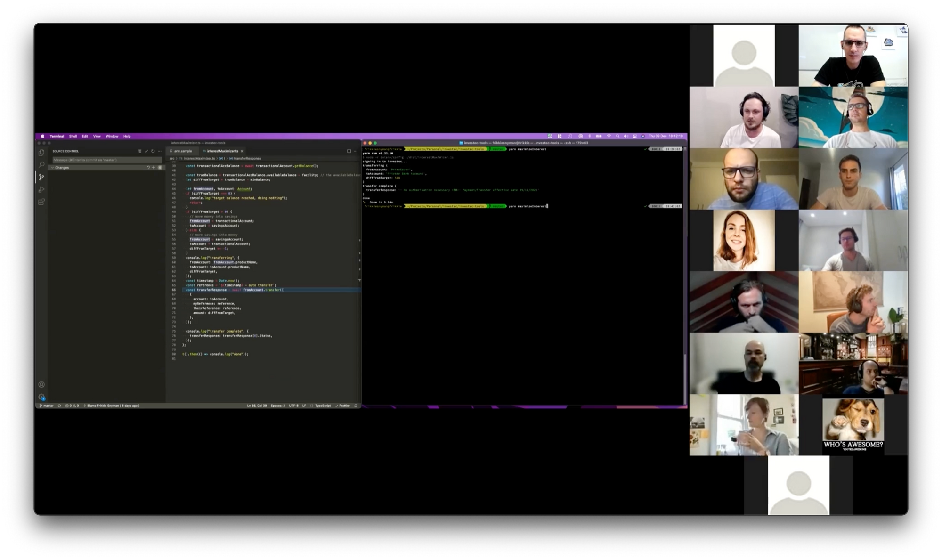Open the editor more actions ellipsis

coord(355,151)
